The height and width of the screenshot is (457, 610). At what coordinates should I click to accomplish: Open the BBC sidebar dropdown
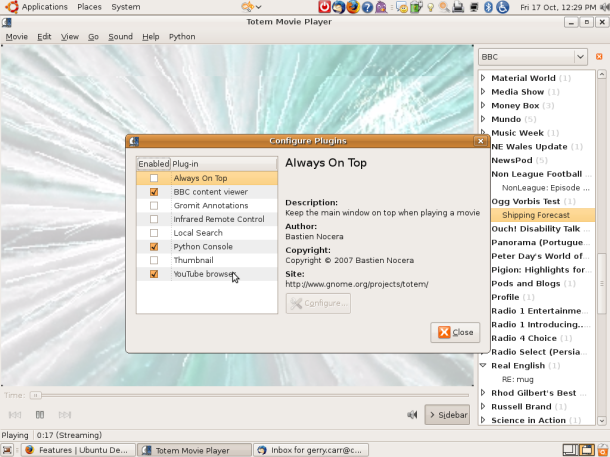click(x=533, y=57)
